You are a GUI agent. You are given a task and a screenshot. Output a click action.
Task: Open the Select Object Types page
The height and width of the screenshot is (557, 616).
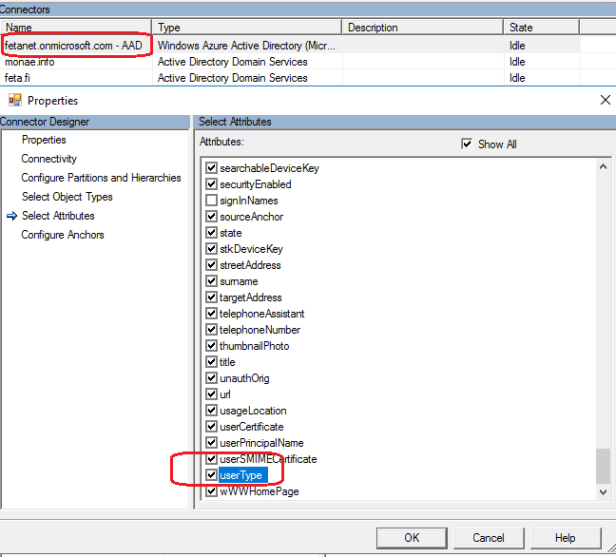click(67, 197)
